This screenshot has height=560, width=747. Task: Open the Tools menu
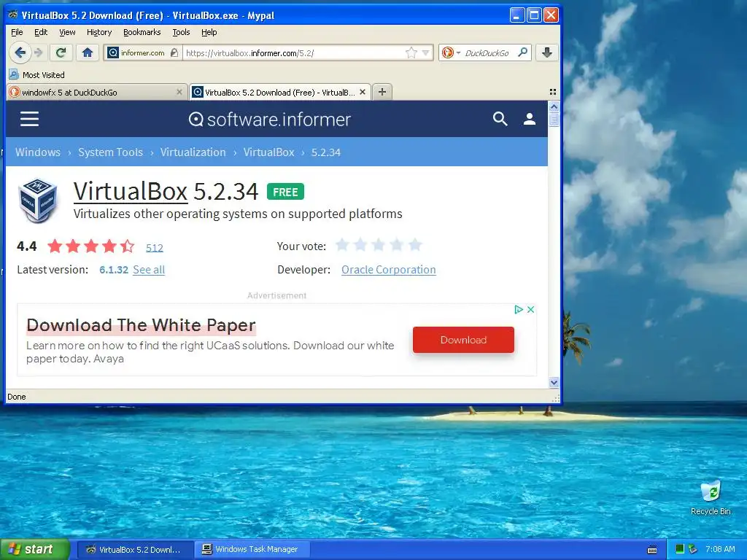pyautogui.click(x=181, y=32)
